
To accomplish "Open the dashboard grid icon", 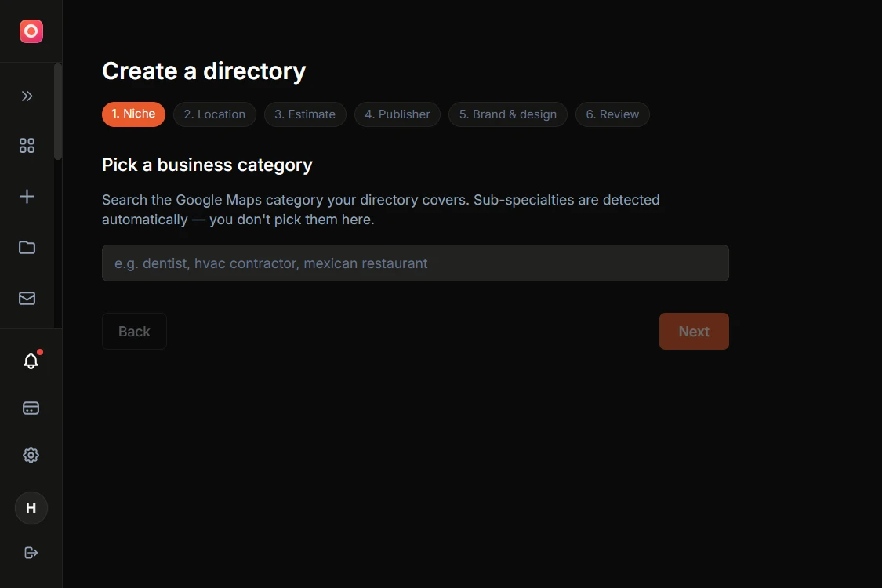I will (x=27, y=146).
